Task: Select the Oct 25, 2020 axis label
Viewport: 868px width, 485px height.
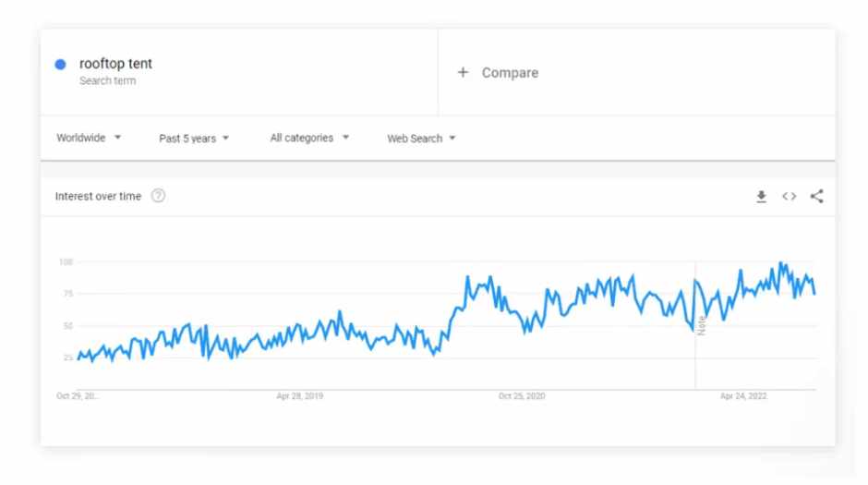Action: pyautogui.click(x=522, y=396)
